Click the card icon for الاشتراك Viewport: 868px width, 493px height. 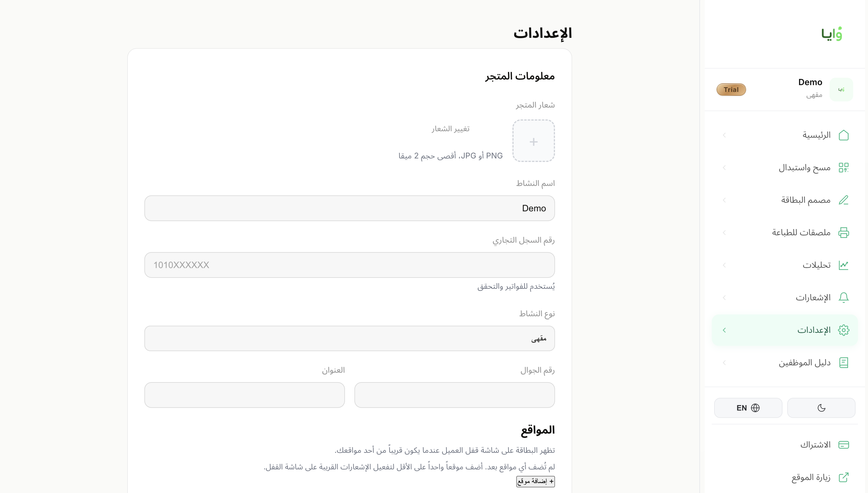[843, 445]
